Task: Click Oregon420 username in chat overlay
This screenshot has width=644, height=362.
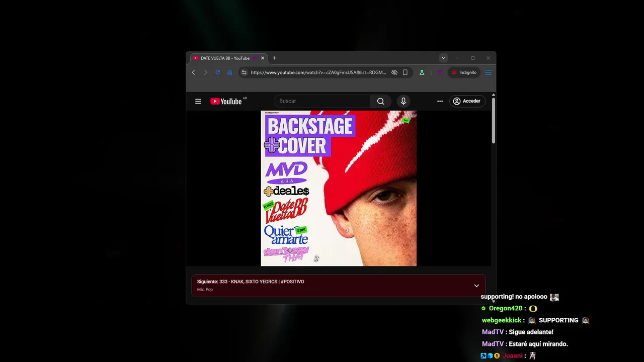Action: [x=506, y=308]
